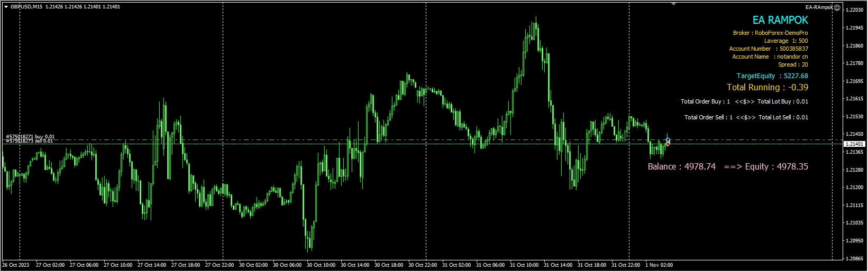Click the 1.21280 price scale value
This screenshot has width=868, height=272.
coord(854,170)
